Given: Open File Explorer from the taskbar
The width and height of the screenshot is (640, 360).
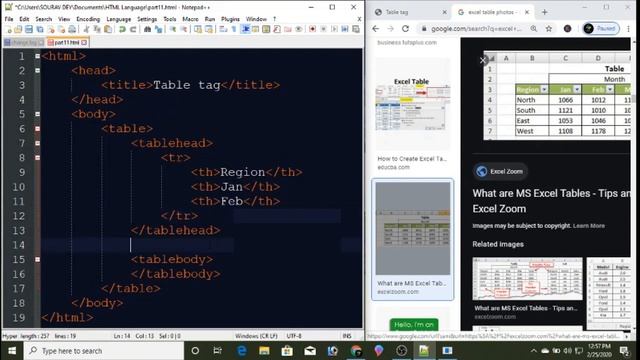Looking at the screenshot, I should (x=264, y=351).
